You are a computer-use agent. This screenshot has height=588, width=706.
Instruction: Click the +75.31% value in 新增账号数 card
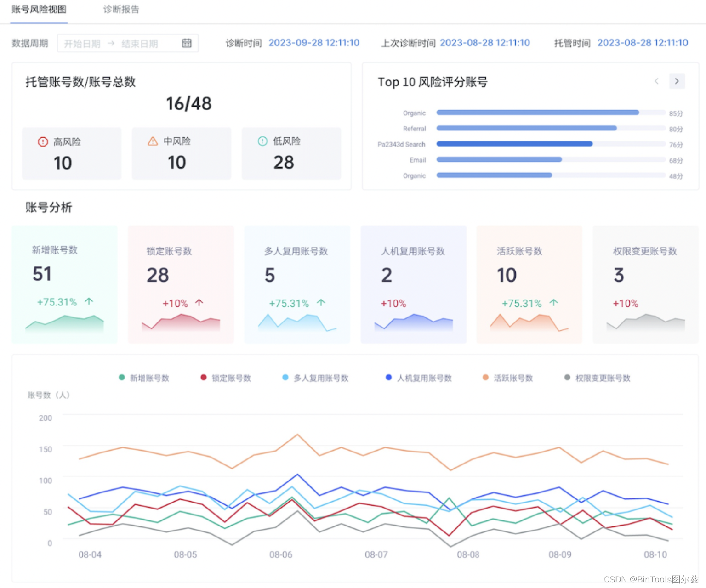coord(57,302)
